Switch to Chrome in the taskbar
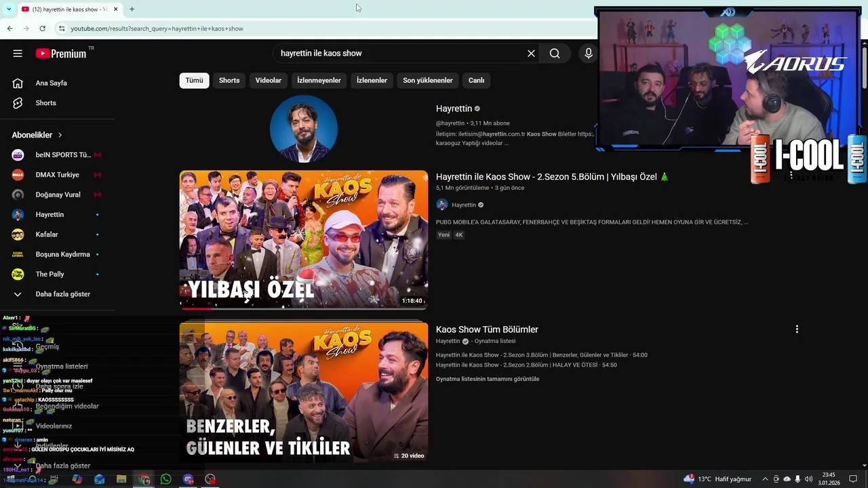Image resolution: width=868 pixels, height=488 pixels. click(x=144, y=479)
